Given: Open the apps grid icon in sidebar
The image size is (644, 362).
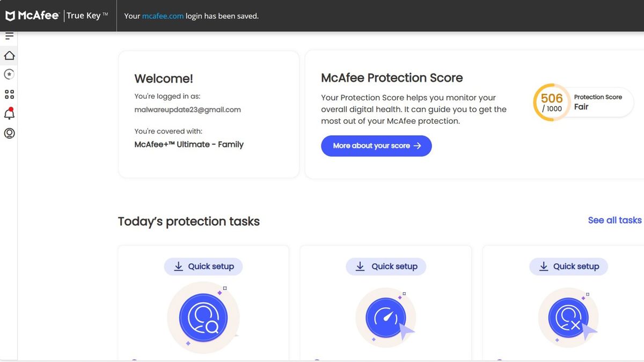Looking at the screenshot, I should [9, 94].
